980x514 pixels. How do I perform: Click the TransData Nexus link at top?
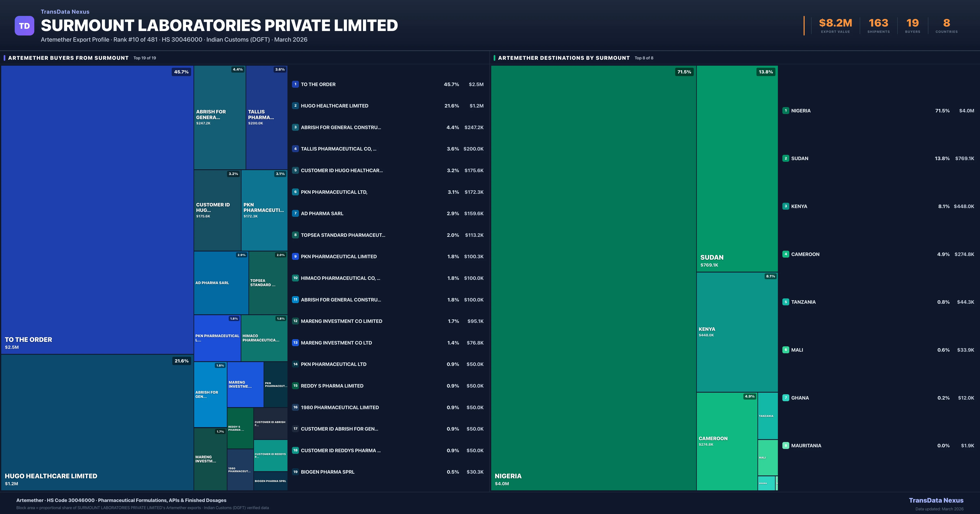pyautogui.click(x=65, y=12)
